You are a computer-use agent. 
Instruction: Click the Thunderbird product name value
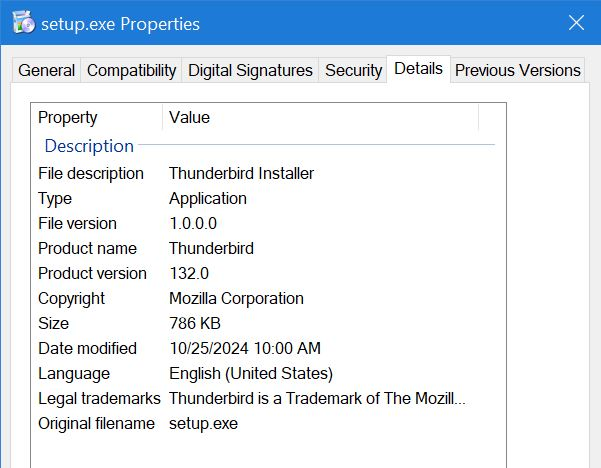[211, 248]
